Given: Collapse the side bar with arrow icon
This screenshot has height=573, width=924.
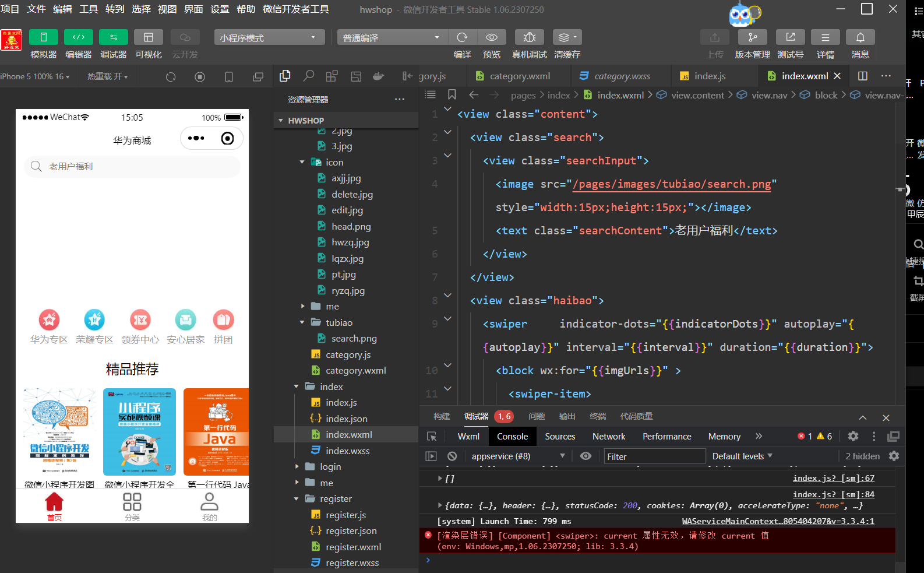Looking at the screenshot, I should 408,76.
